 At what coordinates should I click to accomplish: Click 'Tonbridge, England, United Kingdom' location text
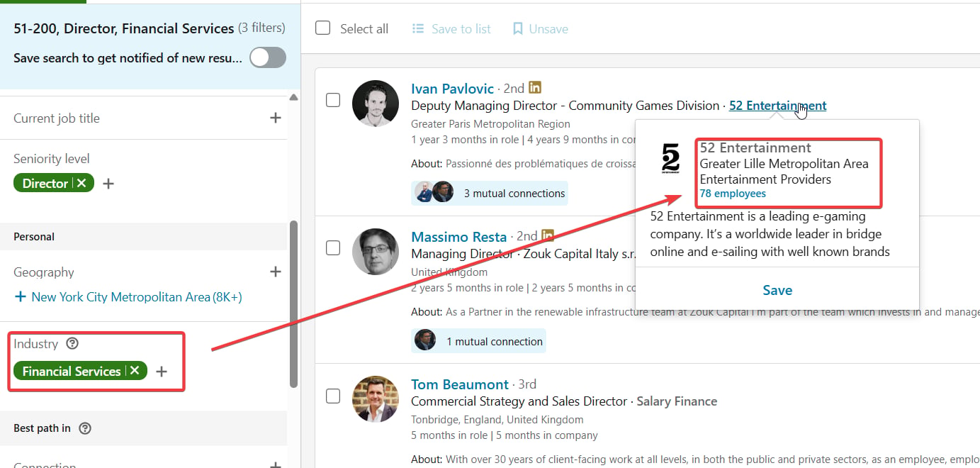[x=497, y=420]
